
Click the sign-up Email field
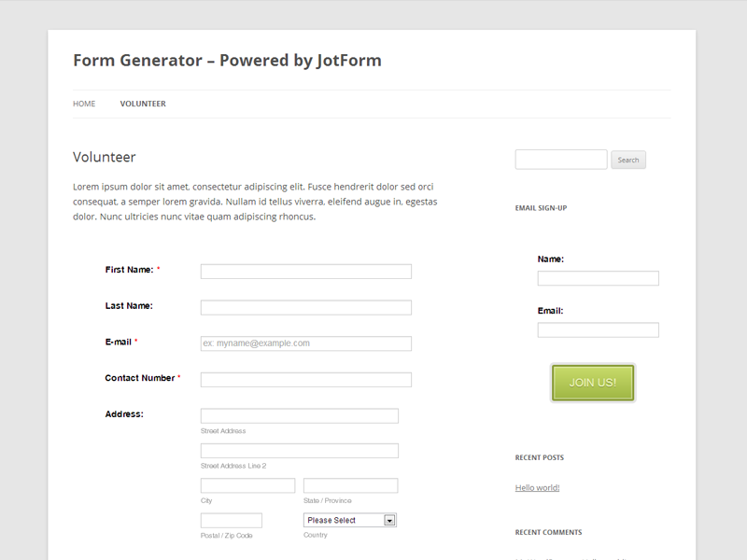(598, 329)
